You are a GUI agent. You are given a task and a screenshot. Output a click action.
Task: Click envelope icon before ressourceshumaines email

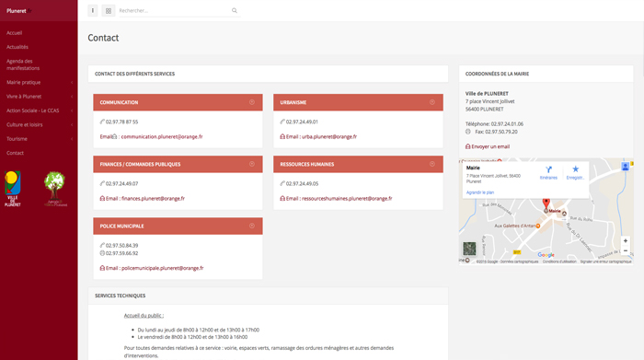point(282,199)
